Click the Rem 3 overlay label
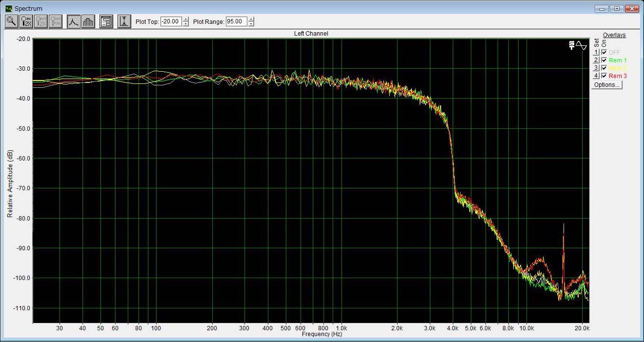 click(x=618, y=76)
